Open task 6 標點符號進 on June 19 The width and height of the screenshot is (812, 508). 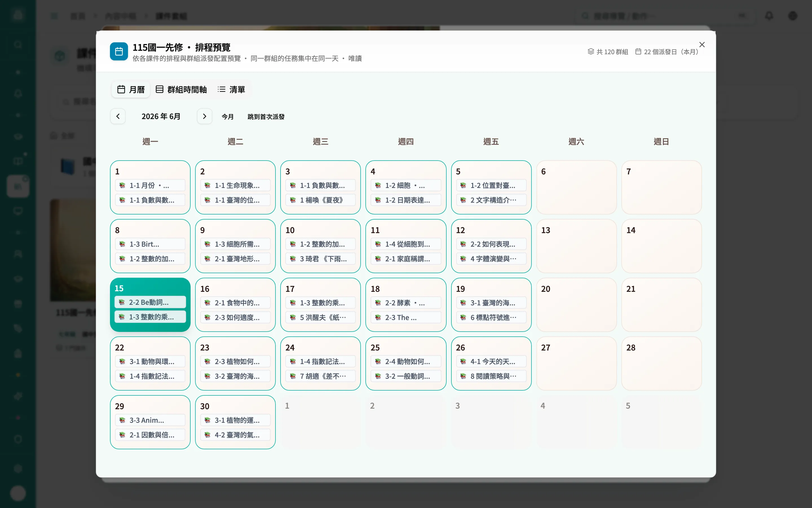491,317
